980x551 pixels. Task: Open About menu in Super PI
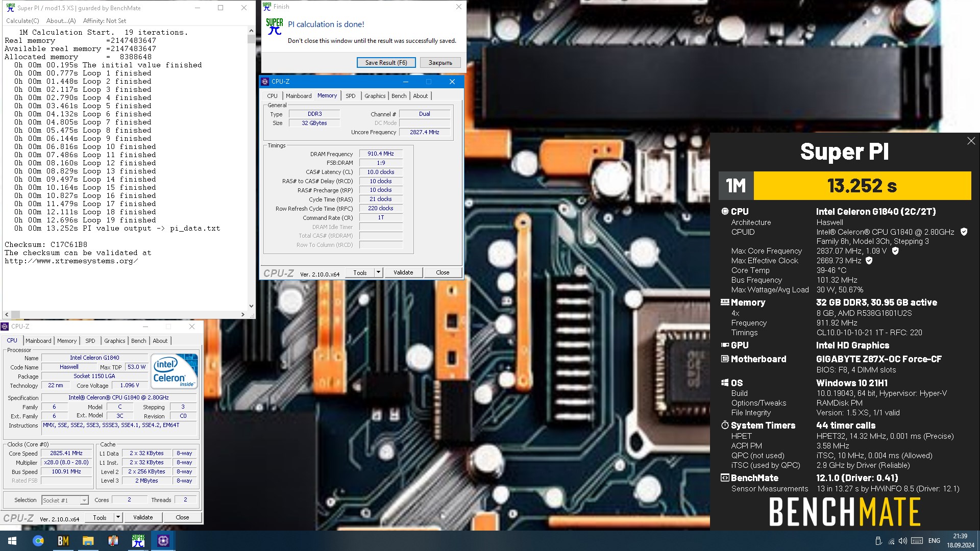point(61,21)
